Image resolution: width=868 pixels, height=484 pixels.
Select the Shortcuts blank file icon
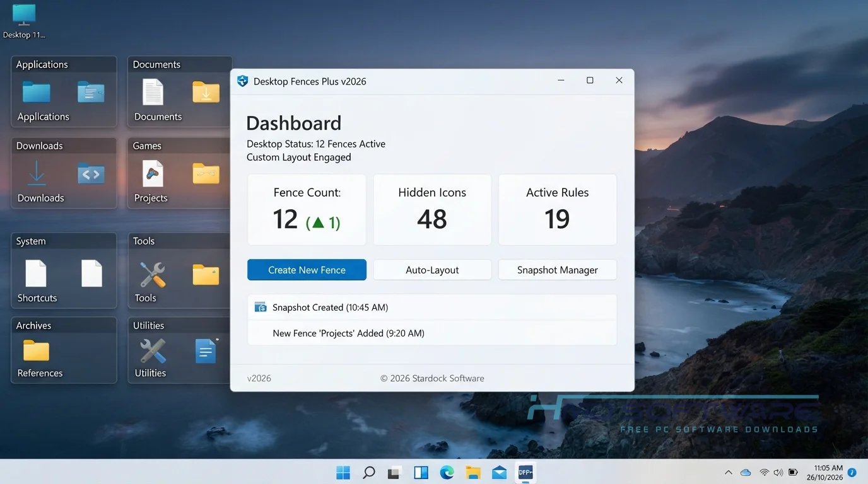pyautogui.click(x=36, y=274)
